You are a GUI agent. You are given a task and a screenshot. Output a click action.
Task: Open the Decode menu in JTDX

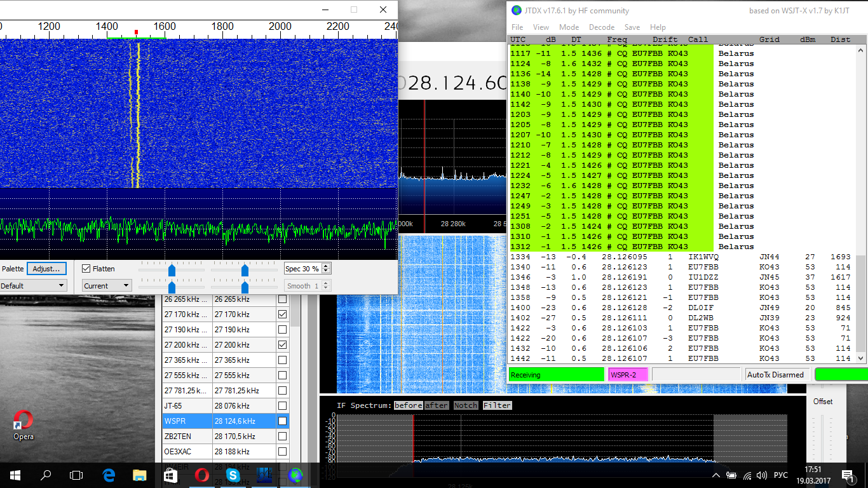601,27
